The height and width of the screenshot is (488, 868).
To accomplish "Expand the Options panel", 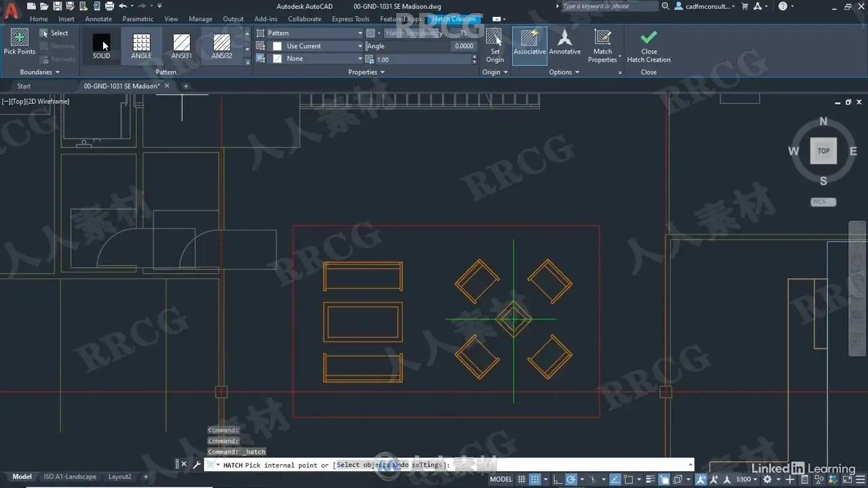I will point(564,72).
